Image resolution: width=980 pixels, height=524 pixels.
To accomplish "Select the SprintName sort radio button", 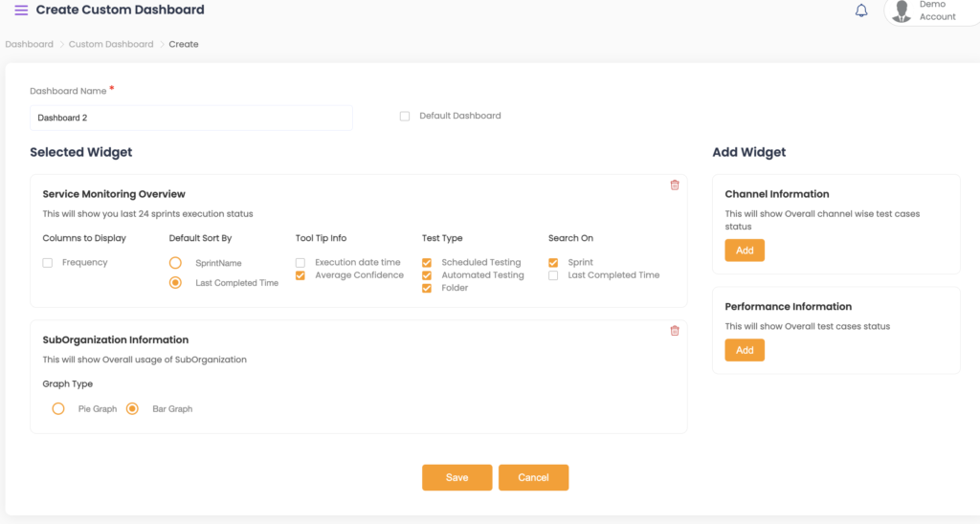I will point(175,263).
